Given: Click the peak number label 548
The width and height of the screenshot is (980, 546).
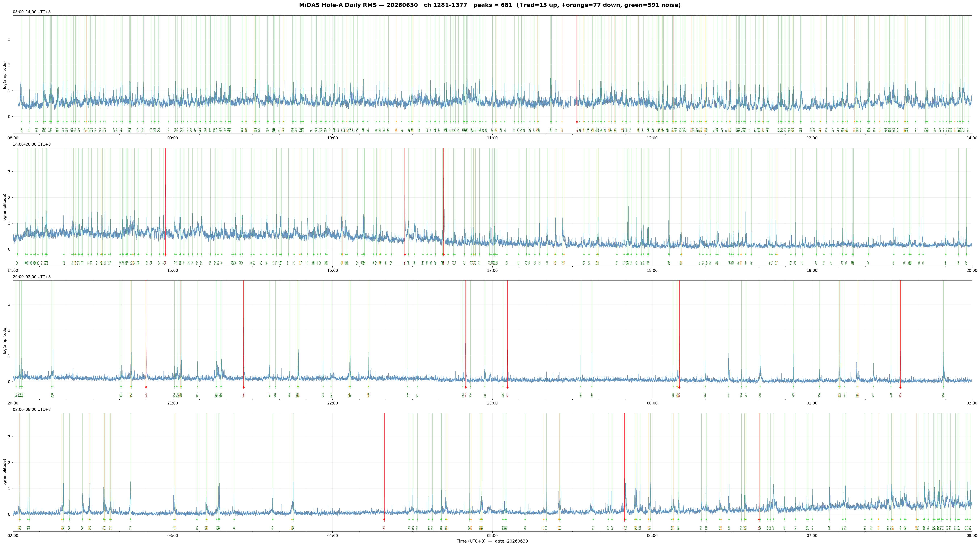Looking at the screenshot, I should coord(760,395).
